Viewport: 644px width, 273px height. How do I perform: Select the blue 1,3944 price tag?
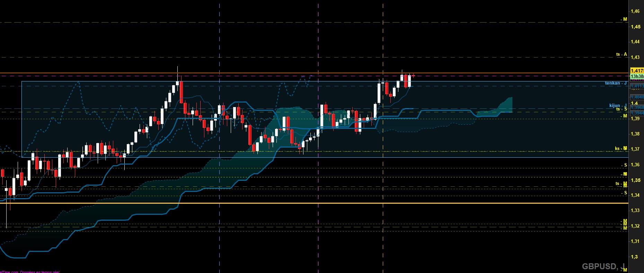click(x=637, y=113)
